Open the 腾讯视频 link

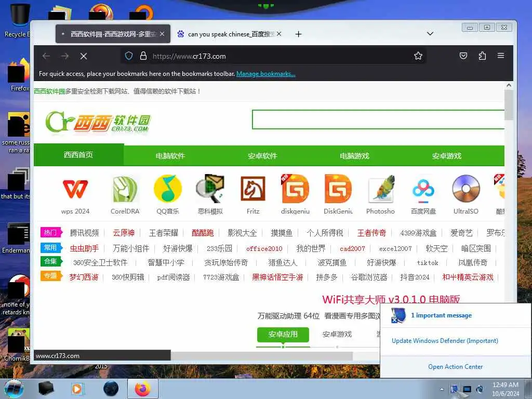pos(84,233)
